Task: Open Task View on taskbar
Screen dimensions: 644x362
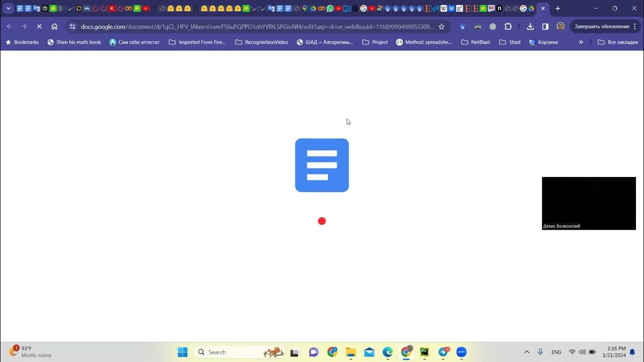Action: 295,352
